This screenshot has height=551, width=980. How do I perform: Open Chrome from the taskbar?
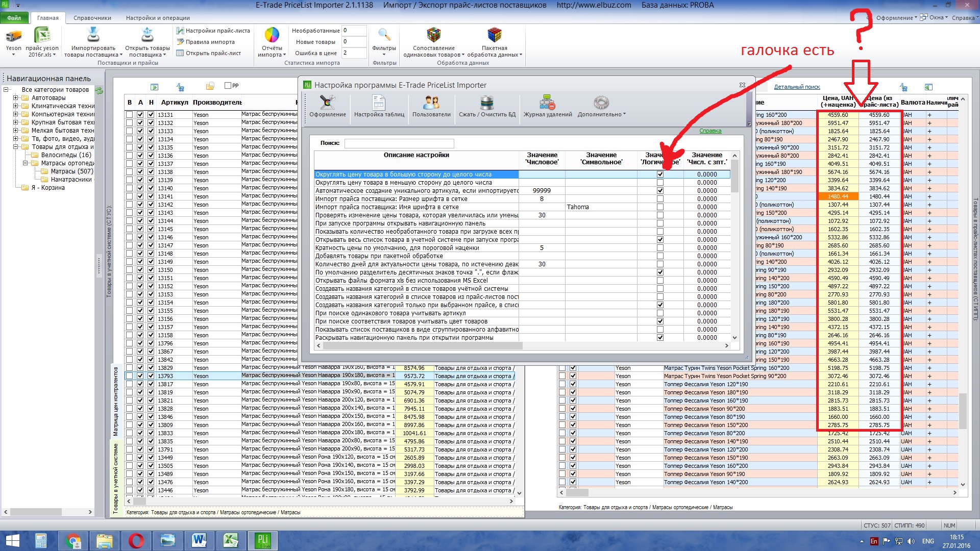(x=73, y=541)
